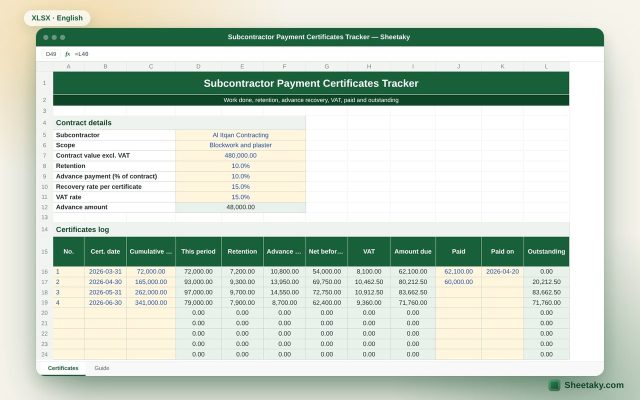Click the Advance amount value 48,000.00
640x400 pixels.
240,207
